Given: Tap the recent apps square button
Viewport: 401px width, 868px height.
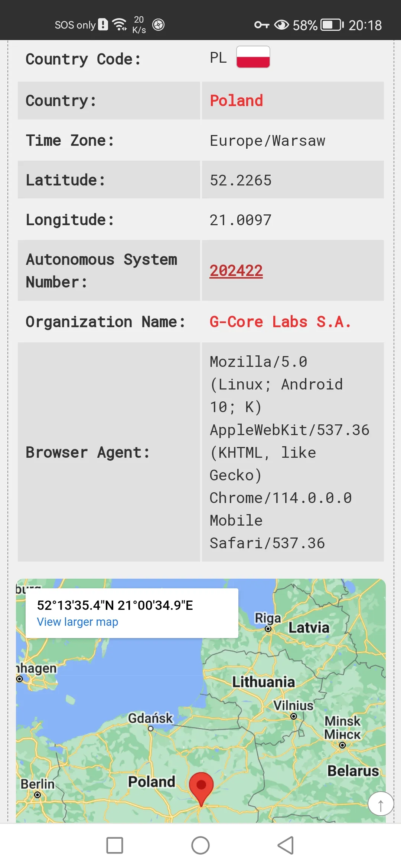Looking at the screenshot, I should (x=115, y=845).
